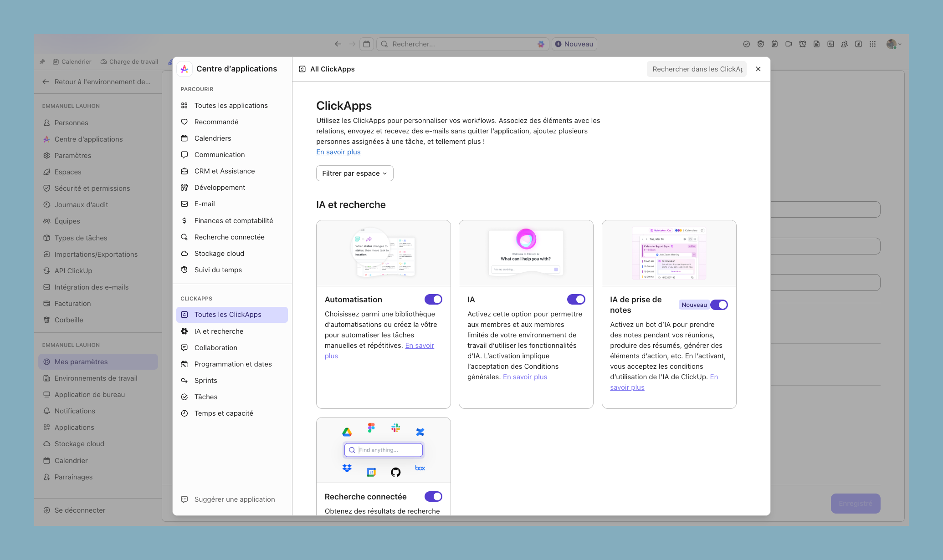Click the AI sparkle icon in search bar
This screenshot has width=943, height=560.
541,44
